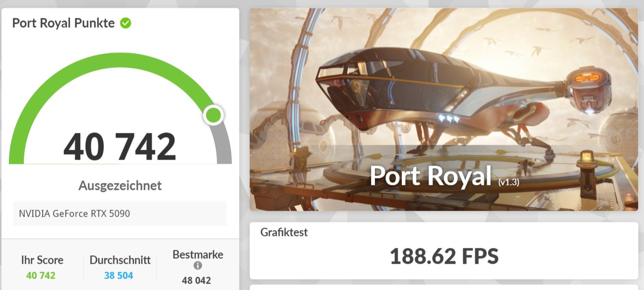Click the Bestmarke info icon
Viewport: 644px width, 290px height.
pos(198,266)
